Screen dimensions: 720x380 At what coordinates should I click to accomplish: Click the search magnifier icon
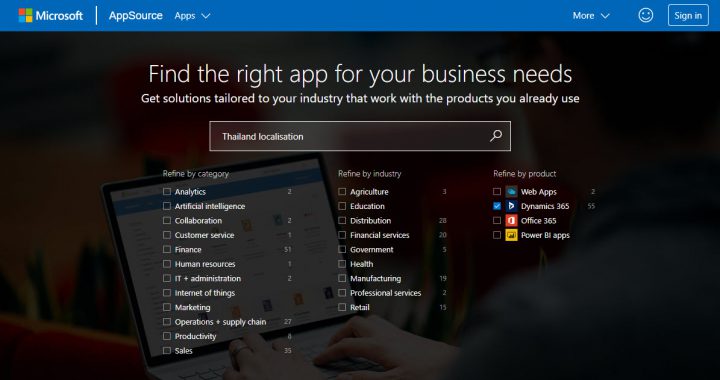pos(496,136)
